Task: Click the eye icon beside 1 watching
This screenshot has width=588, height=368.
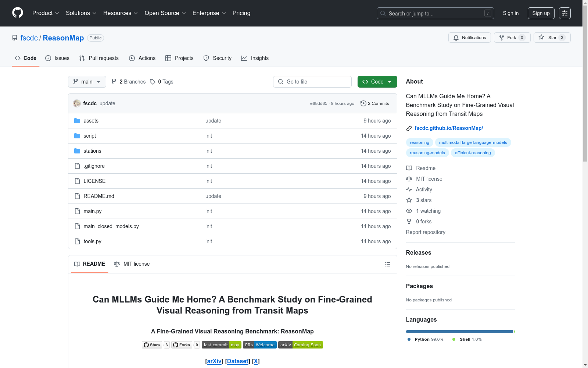Action: click(x=409, y=211)
